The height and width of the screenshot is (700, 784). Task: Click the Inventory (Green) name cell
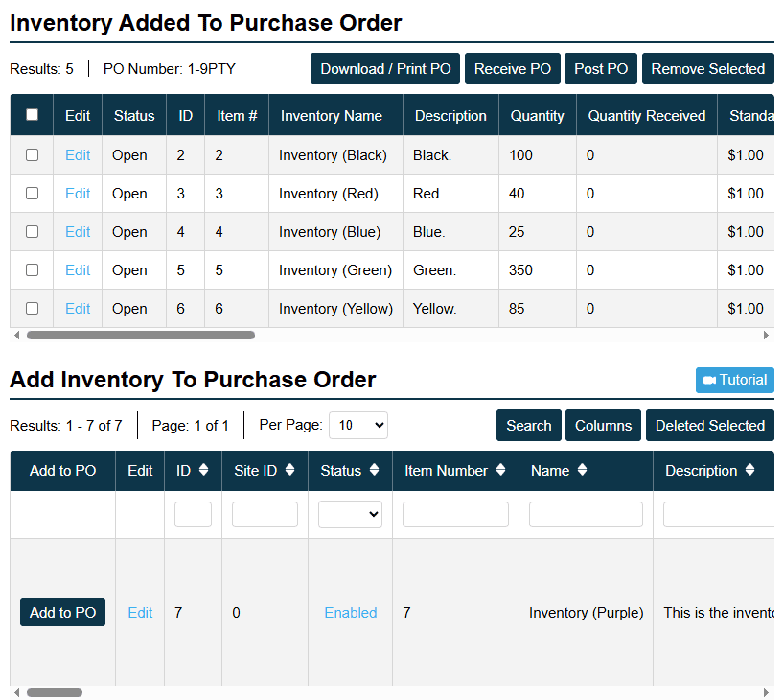tap(335, 270)
